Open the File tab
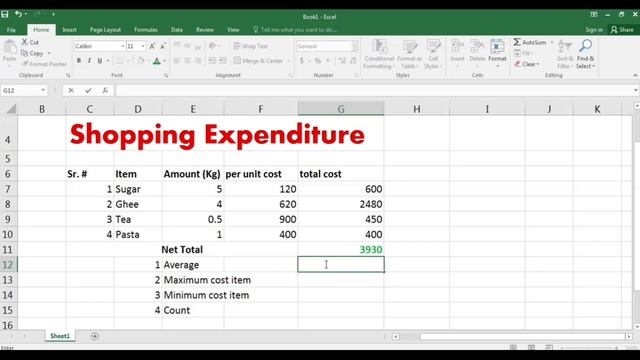The height and width of the screenshot is (360, 640). (x=11, y=30)
